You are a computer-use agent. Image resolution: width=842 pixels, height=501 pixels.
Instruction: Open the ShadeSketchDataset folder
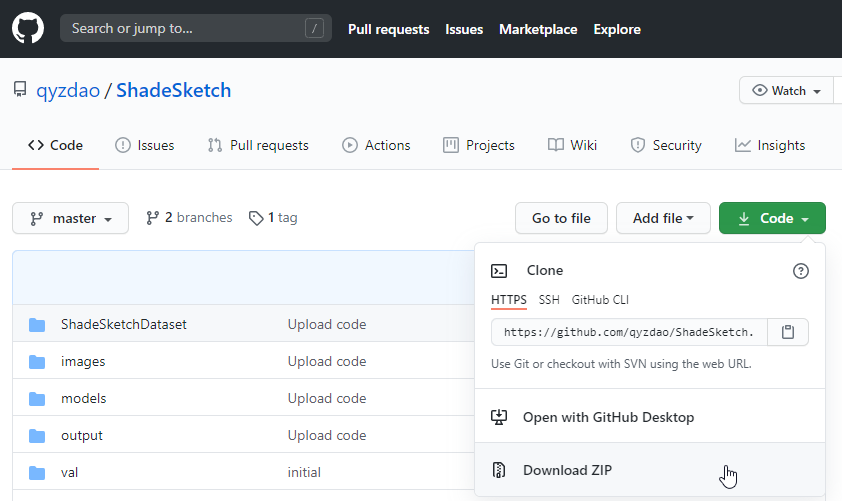pyautogui.click(x=124, y=324)
